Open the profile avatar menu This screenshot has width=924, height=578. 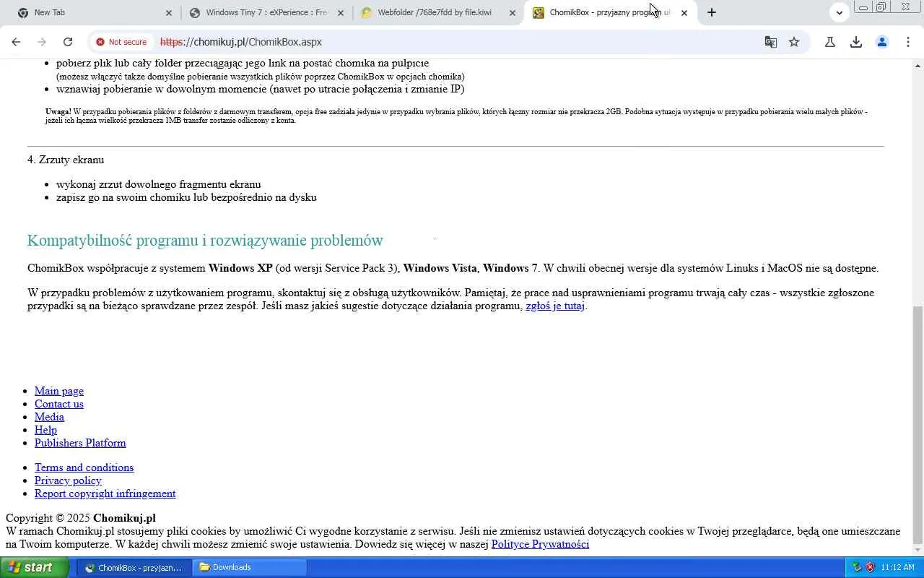pos(882,42)
